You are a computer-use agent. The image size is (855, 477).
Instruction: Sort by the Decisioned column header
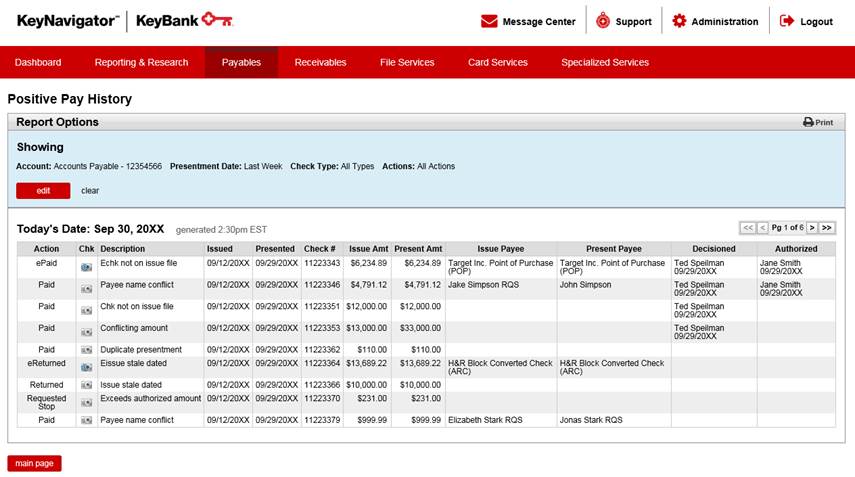pos(714,249)
